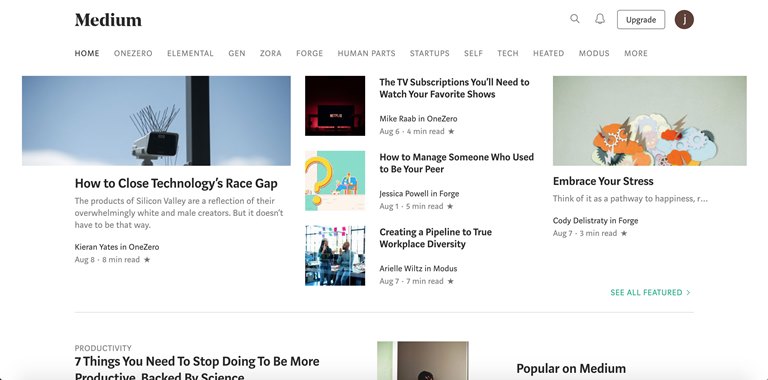Image resolution: width=768 pixels, height=380 pixels.
Task: Open the user avatar with letter j
Action: tap(684, 20)
